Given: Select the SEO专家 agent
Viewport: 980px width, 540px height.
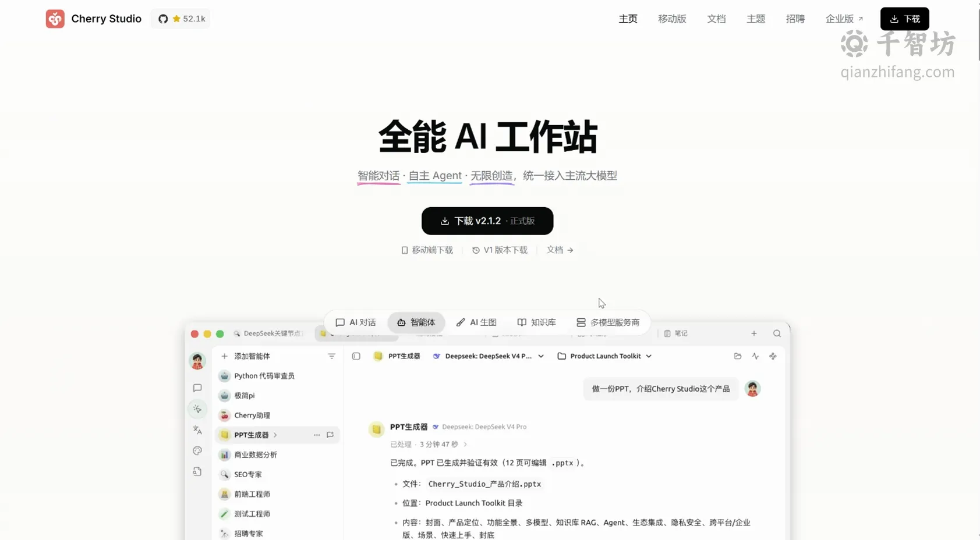Looking at the screenshot, I should click(x=277, y=475).
